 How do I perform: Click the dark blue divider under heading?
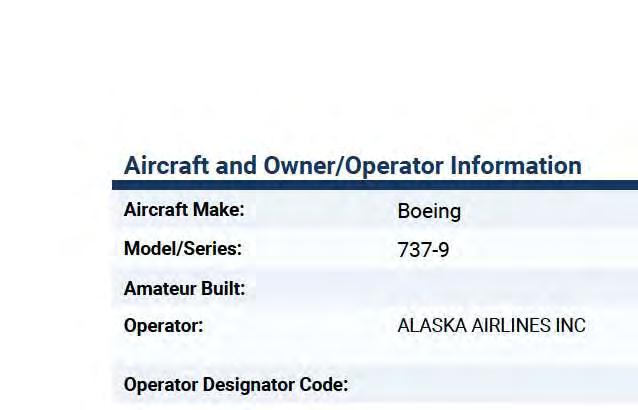pyautogui.click(x=375, y=185)
